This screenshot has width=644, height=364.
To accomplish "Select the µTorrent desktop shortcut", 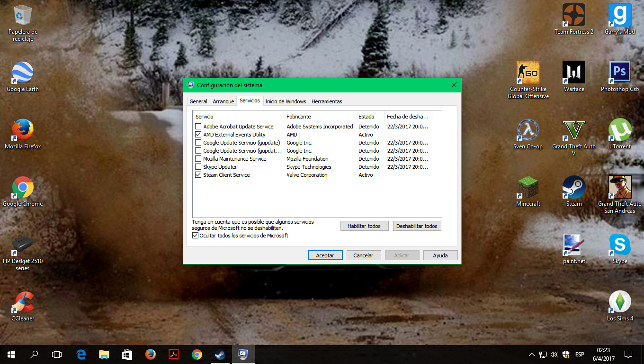I will (x=620, y=134).
